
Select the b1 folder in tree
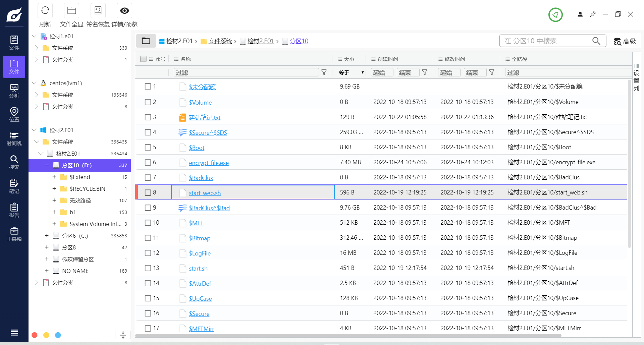73,212
